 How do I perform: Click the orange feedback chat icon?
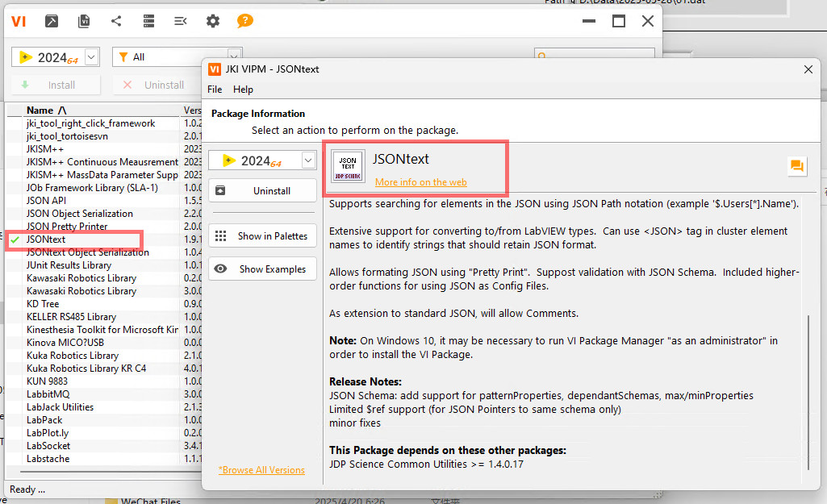[797, 166]
